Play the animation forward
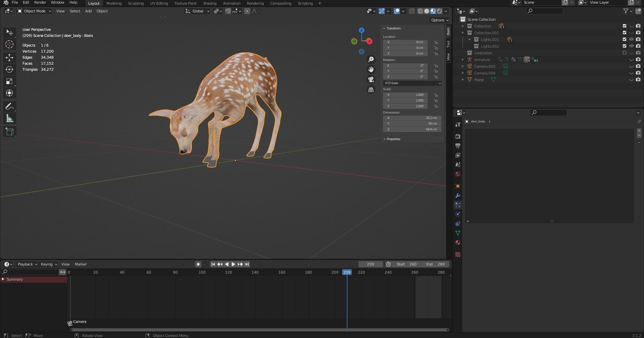 pos(233,264)
